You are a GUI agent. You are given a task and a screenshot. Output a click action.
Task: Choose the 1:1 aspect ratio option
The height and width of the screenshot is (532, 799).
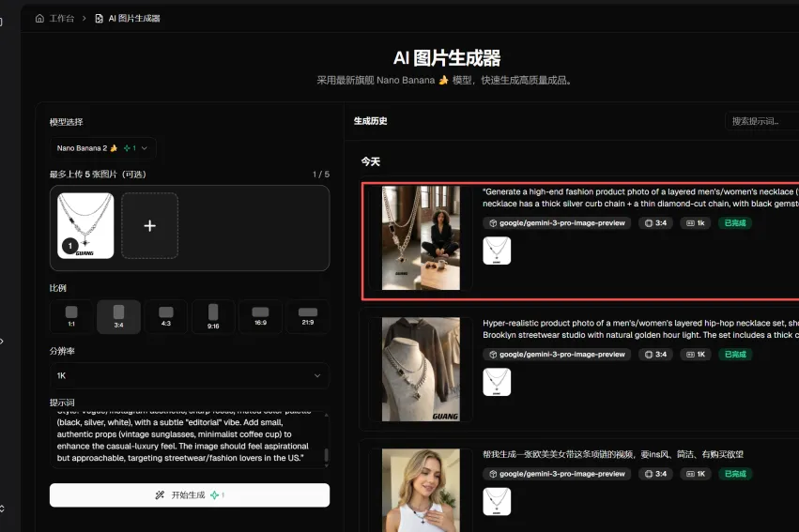pos(71,316)
